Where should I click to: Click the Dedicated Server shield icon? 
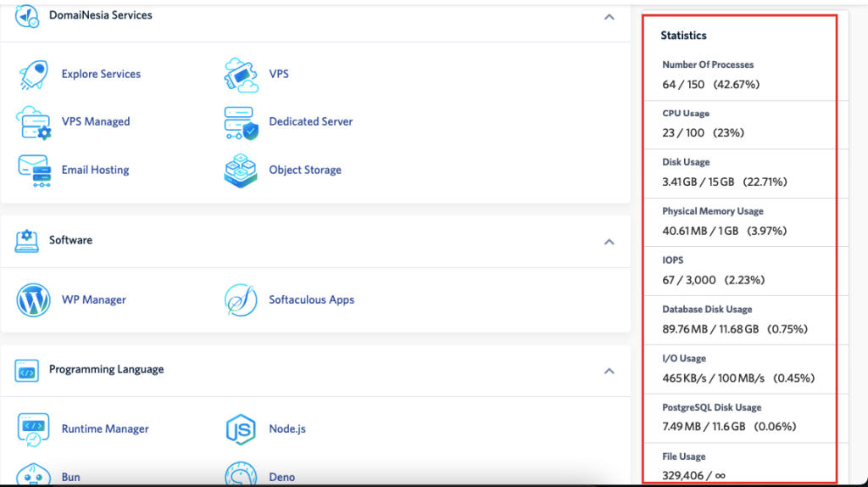pyautogui.click(x=241, y=122)
